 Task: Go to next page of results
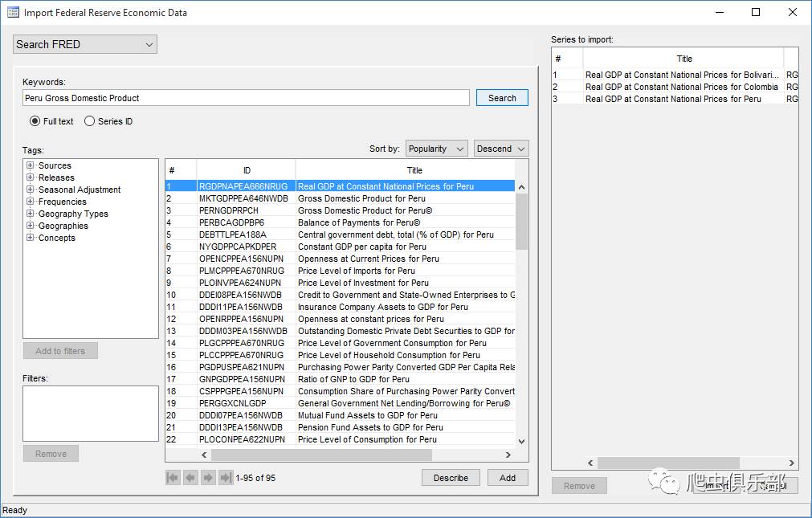click(208, 478)
